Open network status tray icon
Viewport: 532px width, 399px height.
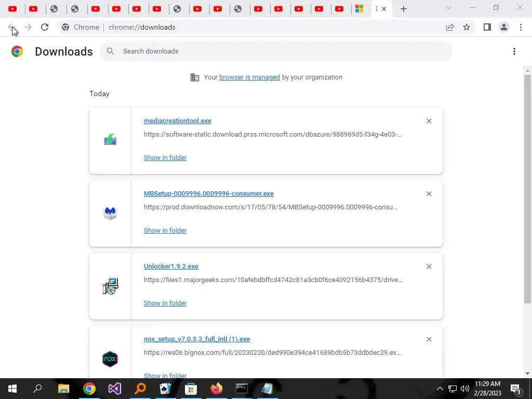click(x=453, y=389)
